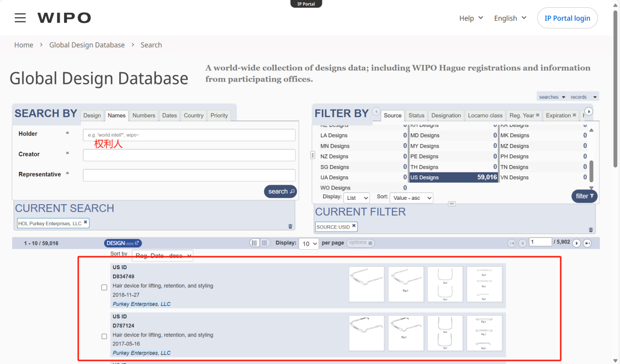The image size is (620, 364).
Task: Remove the SOURCE:USID filter tag
Action: pyautogui.click(x=354, y=226)
